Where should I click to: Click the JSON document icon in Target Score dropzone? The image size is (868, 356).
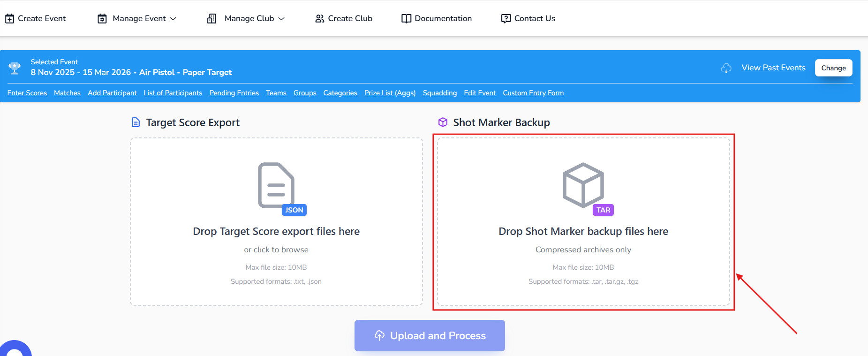click(276, 185)
